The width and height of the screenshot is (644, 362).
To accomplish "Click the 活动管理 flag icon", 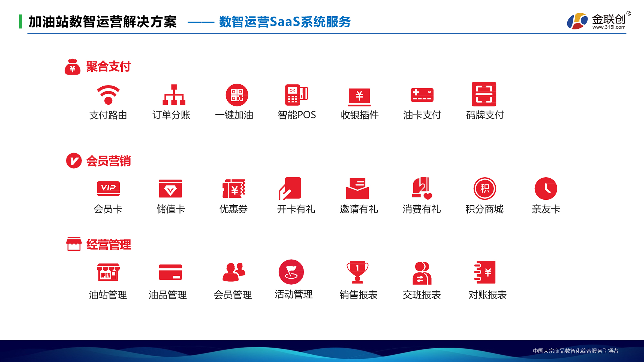I will 291,272.
